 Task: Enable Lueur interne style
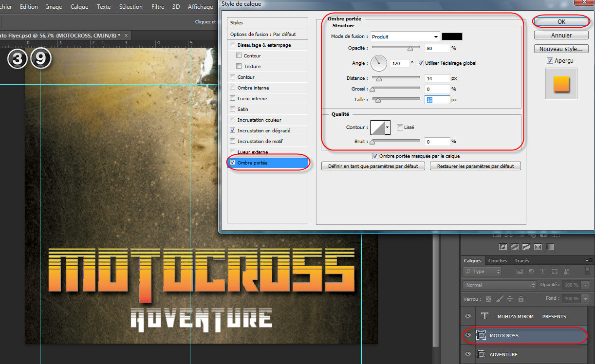point(233,98)
